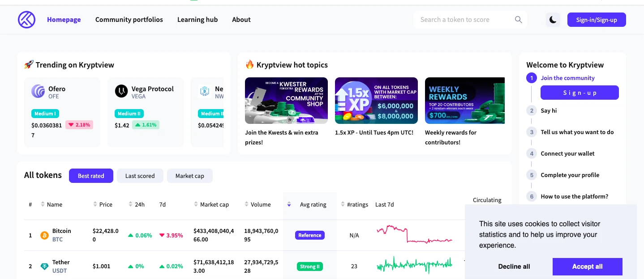Sort by Price column arrows
The width and height of the screenshot is (644, 279).
[95, 204]
